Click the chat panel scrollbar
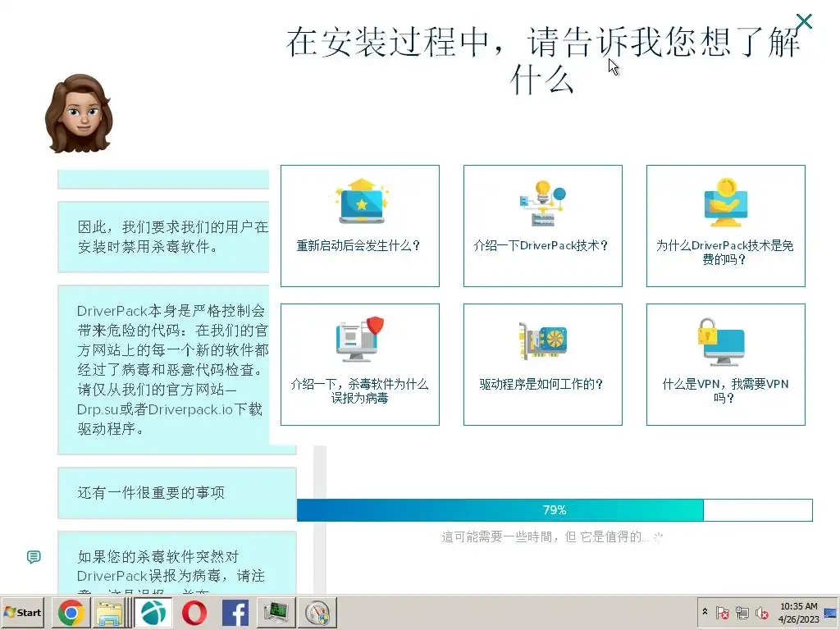Viewport: 840px width, 630px height. pyautogui.click(x=319, y=519)
